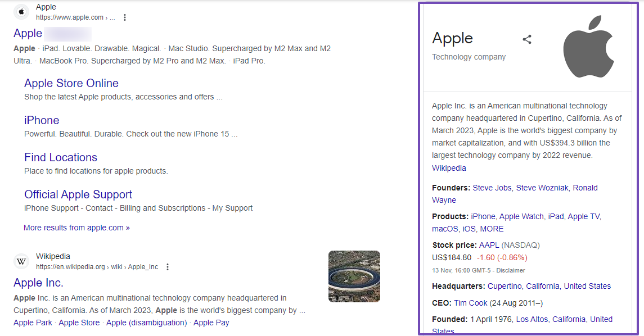Click the en.wikipedia.org URL breadcrumb

tap(97, 267)
